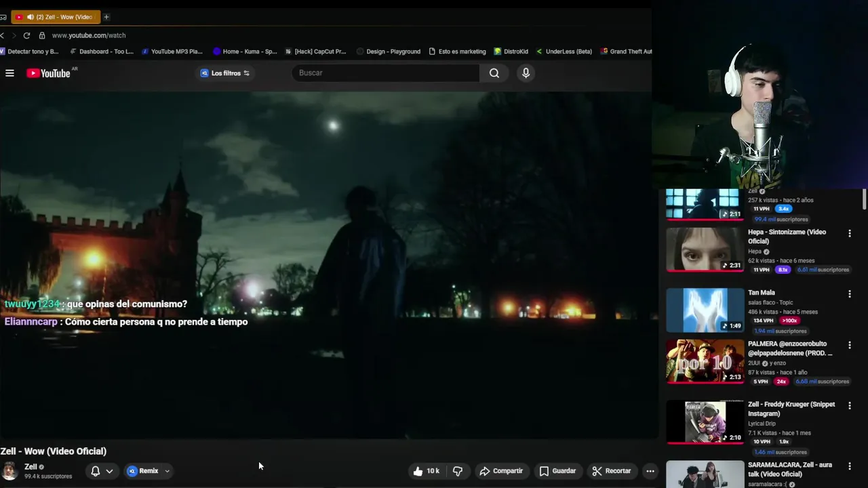Open the Grand Theft Auto bookmark
The image size is (868, 488).
click(627, 52)
